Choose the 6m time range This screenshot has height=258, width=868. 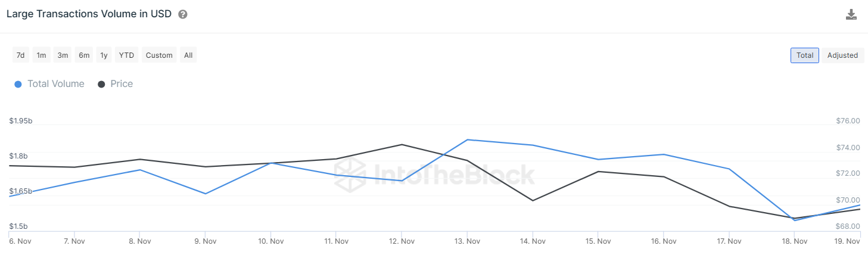pyautogui.click(x=84, y=55)
